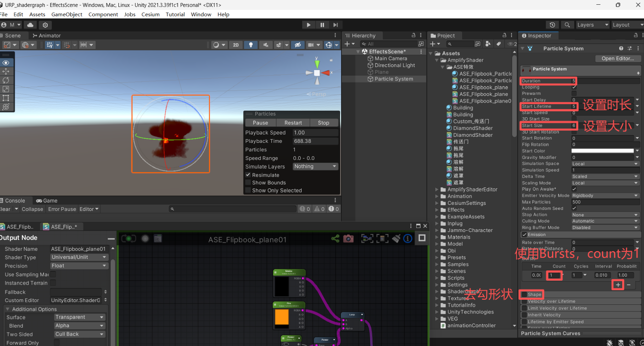This screenshot has width=644, height=346.
Task: Click the share icon in shader editor
Action: tap(335, 239)
